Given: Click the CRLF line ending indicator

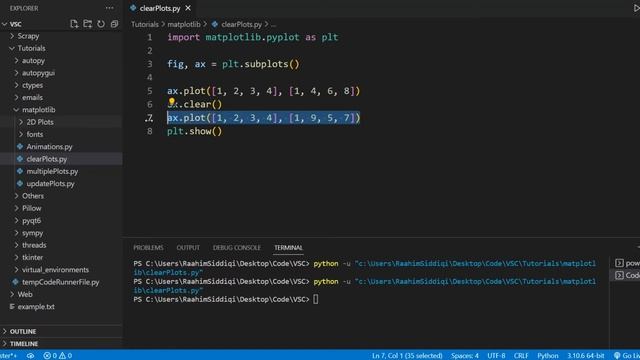Looking at the screenshot, I should point(521,356).
